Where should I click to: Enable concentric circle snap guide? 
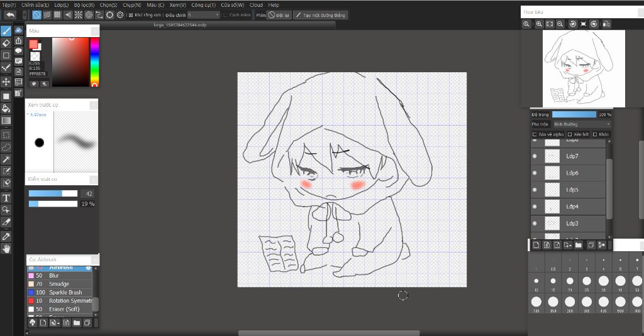pyautogui.click(x=89, y=15)
